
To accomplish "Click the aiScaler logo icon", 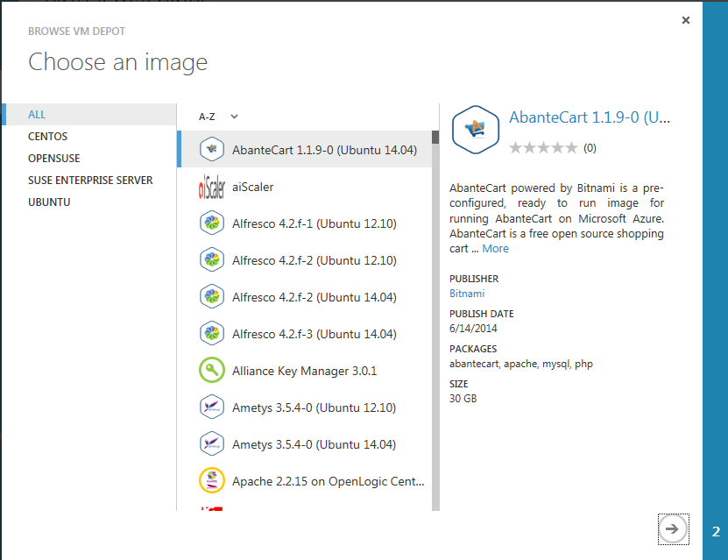I will pos(212,187).
